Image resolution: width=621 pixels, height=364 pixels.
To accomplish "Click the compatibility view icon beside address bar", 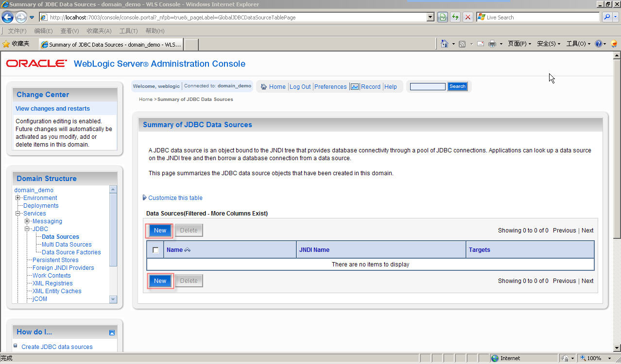I will 442,17.
